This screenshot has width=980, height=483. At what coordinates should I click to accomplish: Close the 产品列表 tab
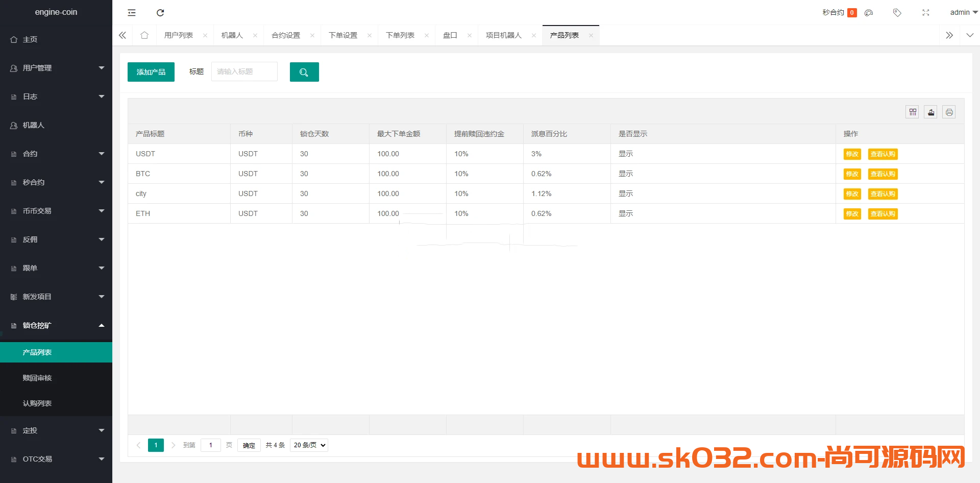[x=591, y=35]
